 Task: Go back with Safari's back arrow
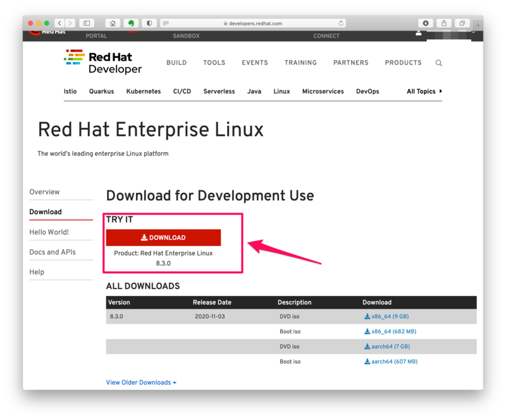[59, 23]
